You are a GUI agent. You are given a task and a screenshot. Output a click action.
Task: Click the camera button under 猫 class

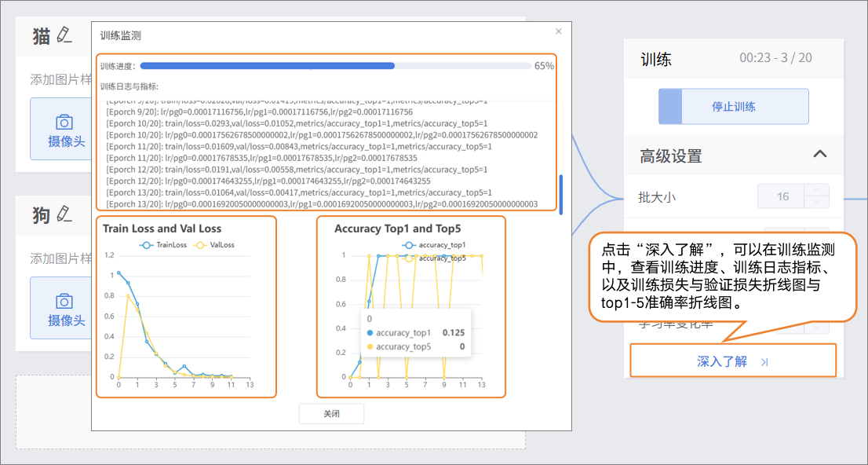pos(63,130)
